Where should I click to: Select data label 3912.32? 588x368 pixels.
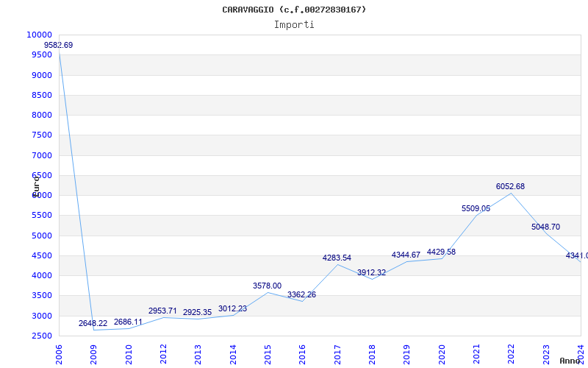point(372,272)
